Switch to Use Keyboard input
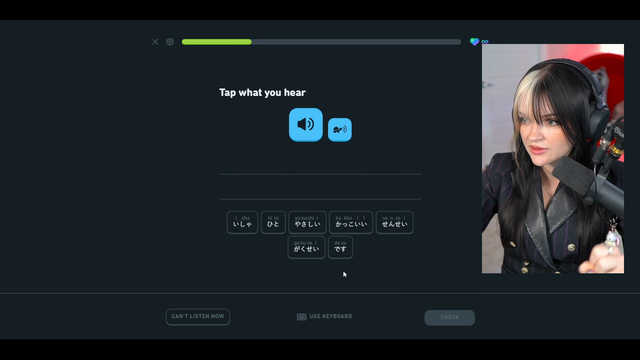Image resolution: width=640 pixels, height=360 pixels. (x=324, y=317)
